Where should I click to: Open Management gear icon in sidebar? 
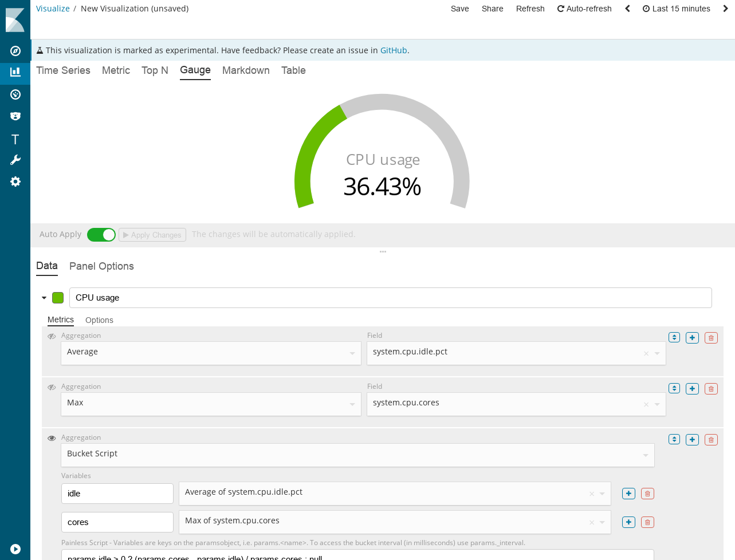coord(15,182)
